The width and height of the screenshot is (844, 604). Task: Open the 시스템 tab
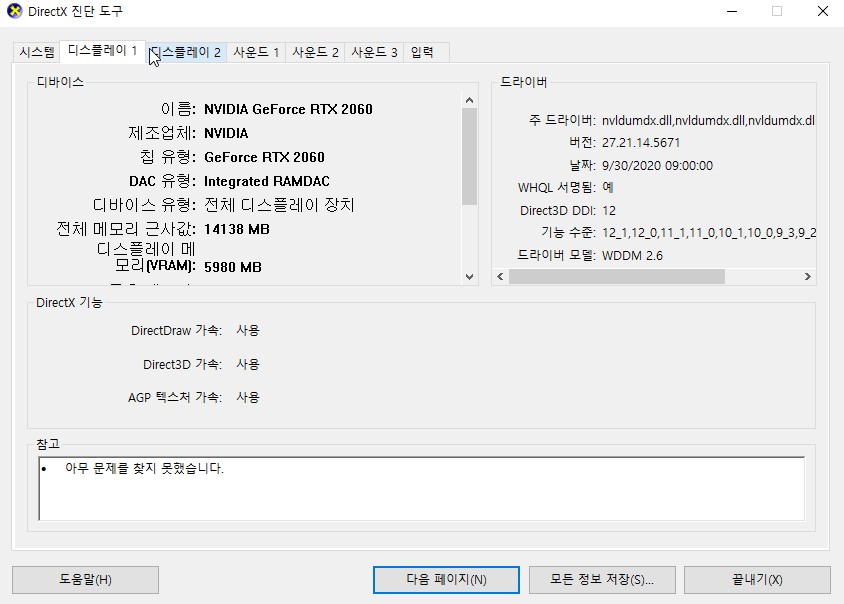pos(37,52)
